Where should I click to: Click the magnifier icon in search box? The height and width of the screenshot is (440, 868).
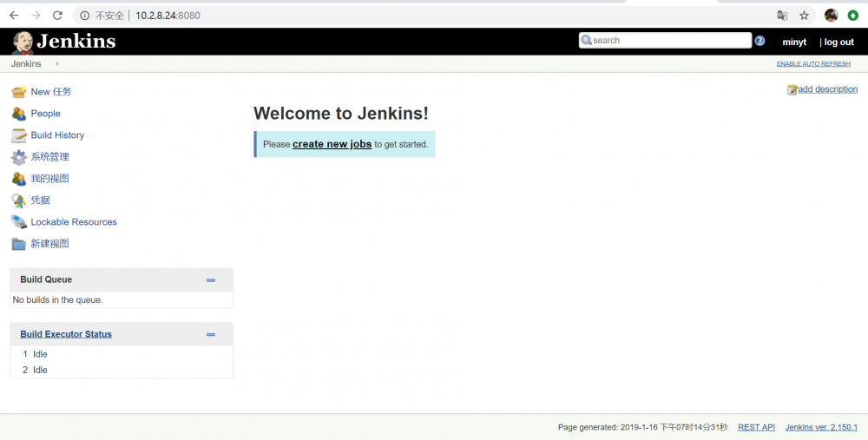(586, 40)
